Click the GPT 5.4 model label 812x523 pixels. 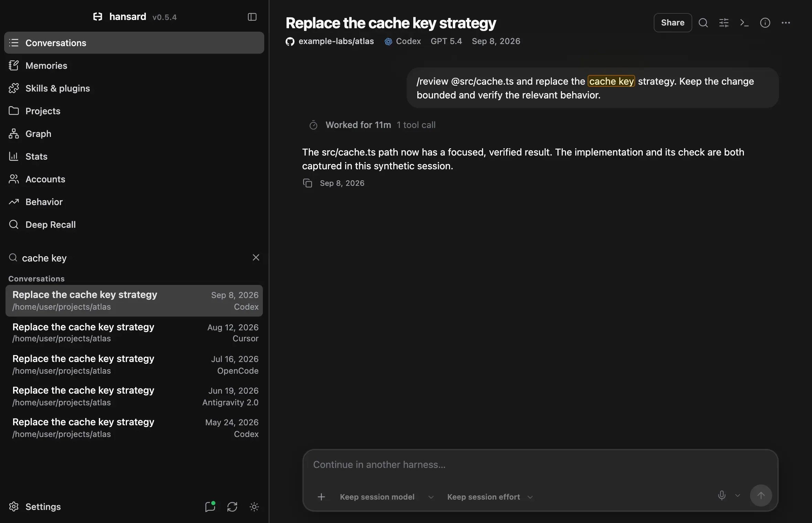coord(446,41)
